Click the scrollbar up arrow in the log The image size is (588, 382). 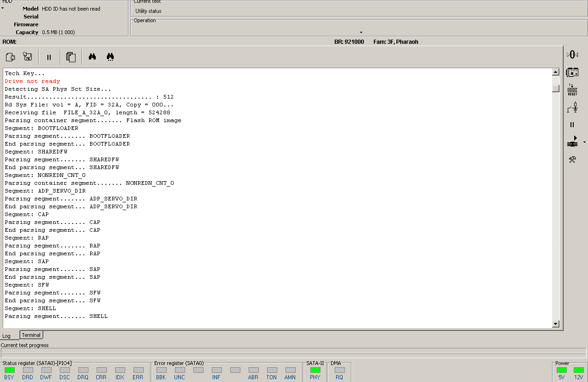pos(556,72)
